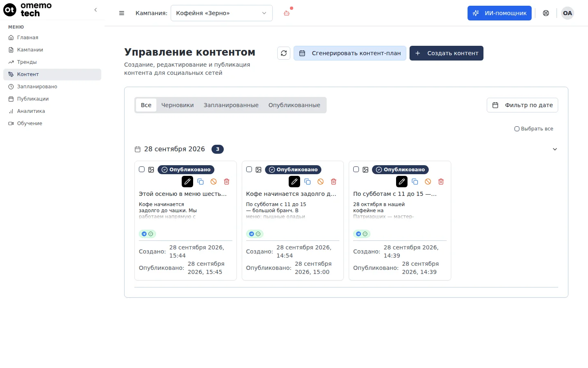The height and width of the screenshot is (368, 588).
Task: Open 'Кампании' in the sidebar menu
Action: tap(52, 50)
